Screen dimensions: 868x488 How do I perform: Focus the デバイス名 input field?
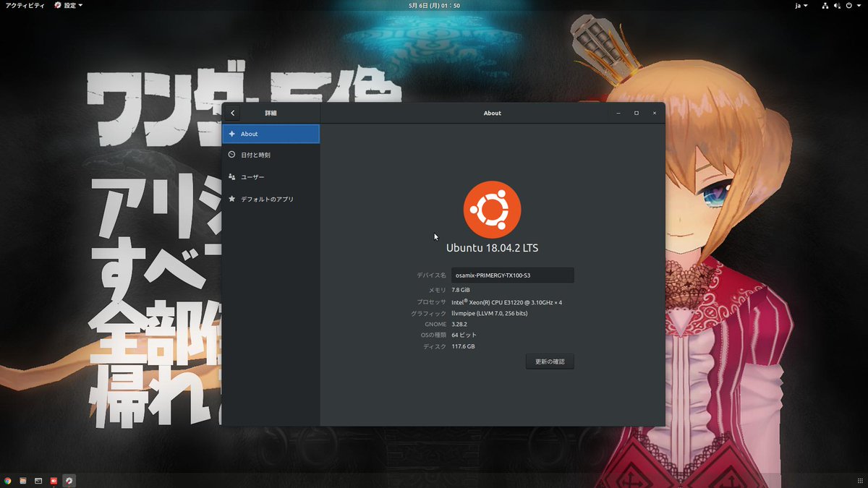[512, 275]
